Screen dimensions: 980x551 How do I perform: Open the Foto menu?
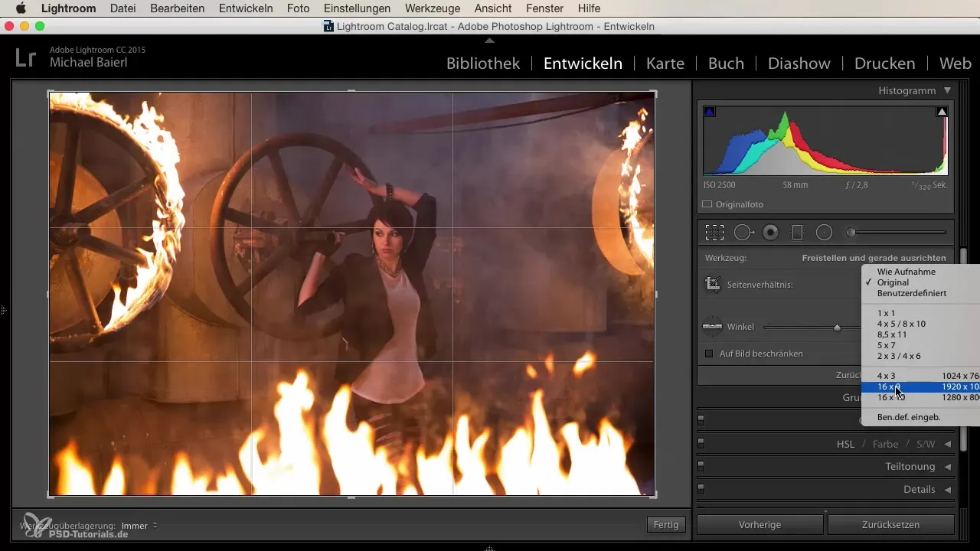[299, 8]
